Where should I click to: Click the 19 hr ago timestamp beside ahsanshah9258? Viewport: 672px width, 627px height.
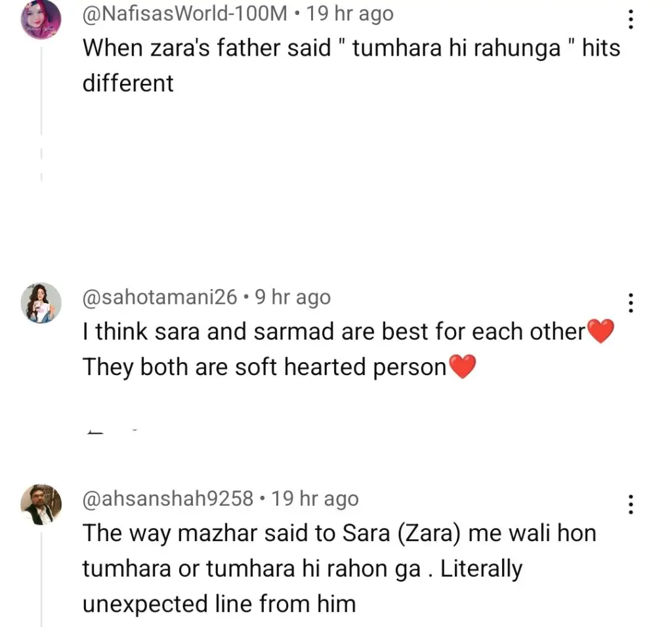click(x=315, y=498)
